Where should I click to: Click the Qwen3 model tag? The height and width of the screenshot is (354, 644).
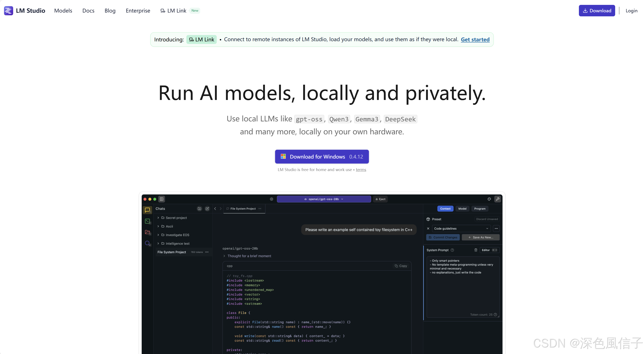[x=339, y=119]
